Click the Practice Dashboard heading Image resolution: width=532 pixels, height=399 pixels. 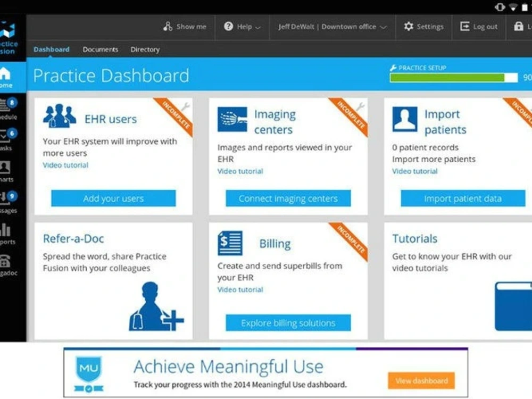[111, 76]
